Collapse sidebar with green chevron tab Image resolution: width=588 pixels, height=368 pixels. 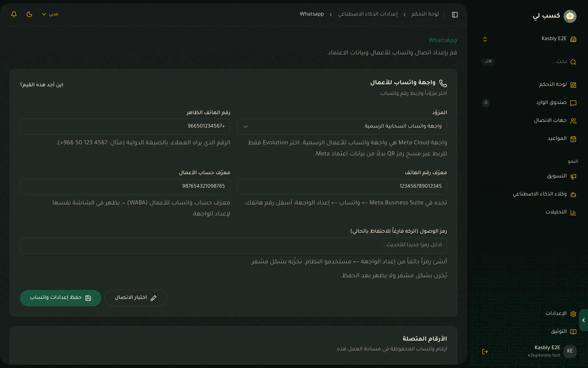point(584,320)
